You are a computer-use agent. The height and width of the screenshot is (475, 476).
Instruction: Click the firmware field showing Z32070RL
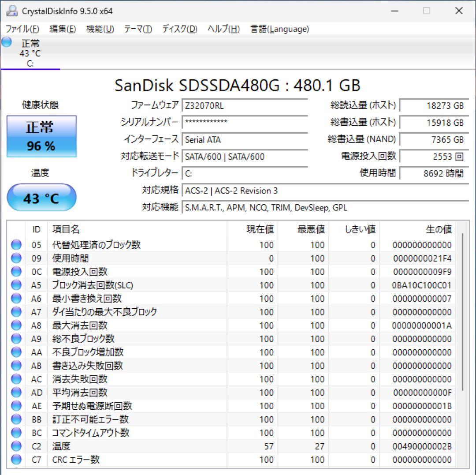tap(245, 105)
